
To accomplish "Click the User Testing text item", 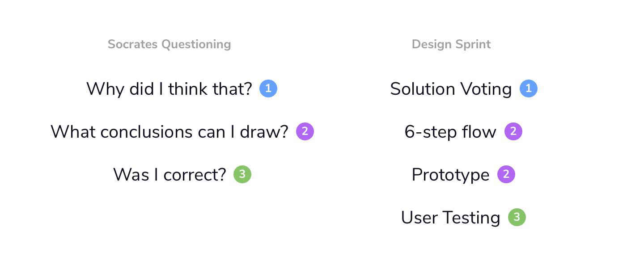I will 450,218.
